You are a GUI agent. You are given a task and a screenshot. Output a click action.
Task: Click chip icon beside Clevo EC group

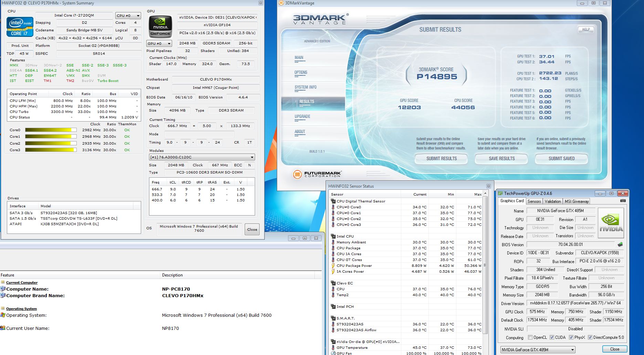(x=333, y=283)
